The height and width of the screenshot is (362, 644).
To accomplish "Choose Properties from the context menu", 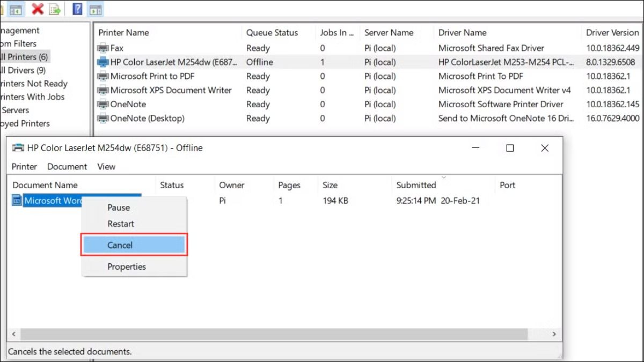I will tap(127, 267).
